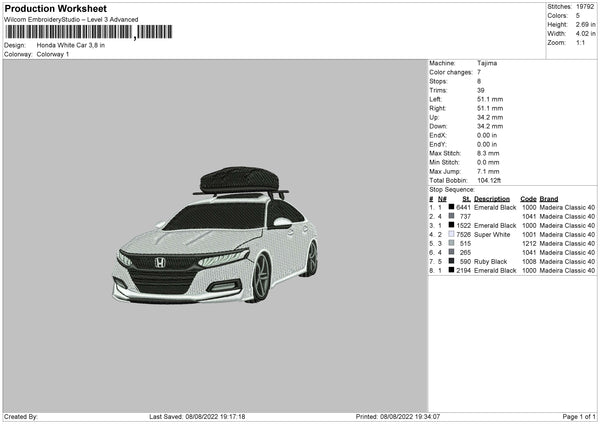Viewport: 600px width, 424px height.
Task: Select the Ruby Black color swatch
Action: [452, 261]
